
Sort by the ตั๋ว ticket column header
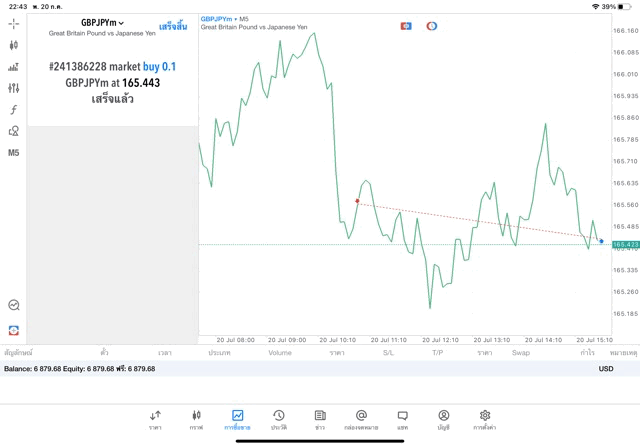point(104,352)
